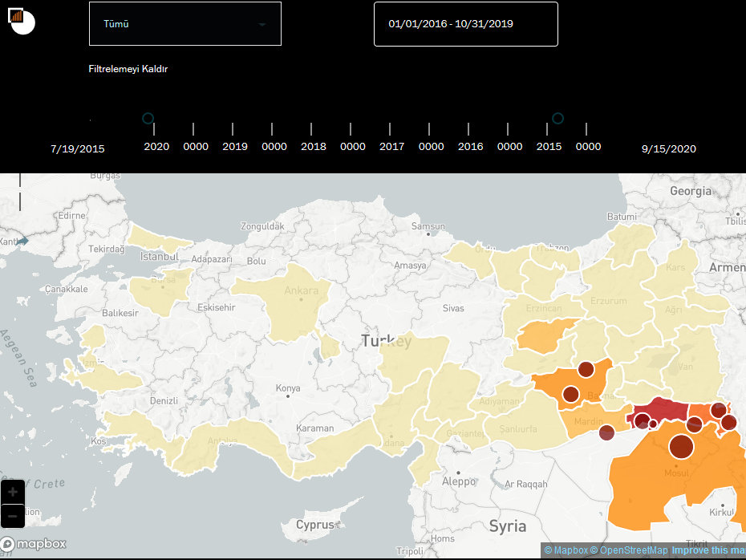Click the large dark-red circle above Mosul
The image size is (746, 560).
(681, 446)
